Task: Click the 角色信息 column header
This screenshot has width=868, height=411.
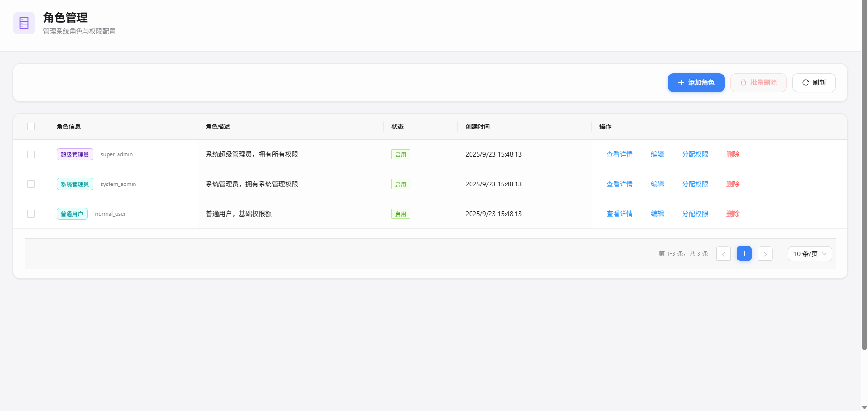Action: 68,126
